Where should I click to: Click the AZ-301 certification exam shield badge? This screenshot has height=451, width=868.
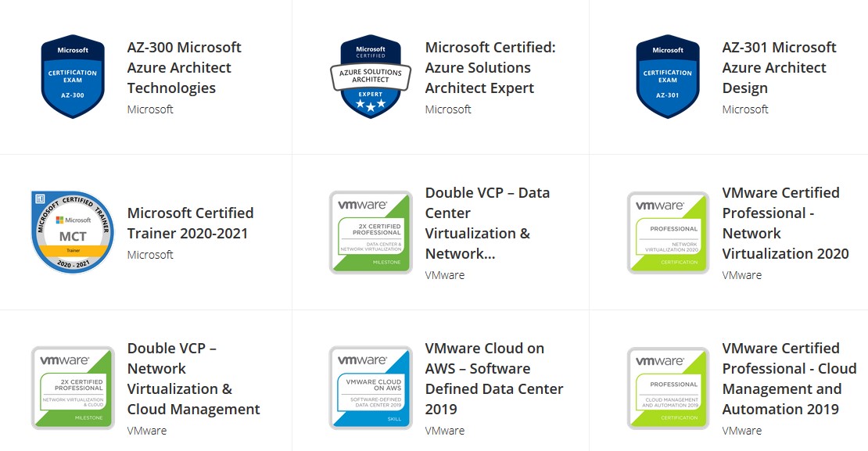click(668, 77)
